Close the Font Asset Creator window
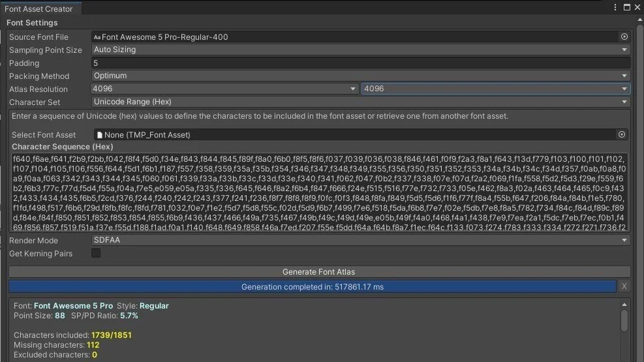This screenshot has width=644, height=362. [x=637, y=7]
